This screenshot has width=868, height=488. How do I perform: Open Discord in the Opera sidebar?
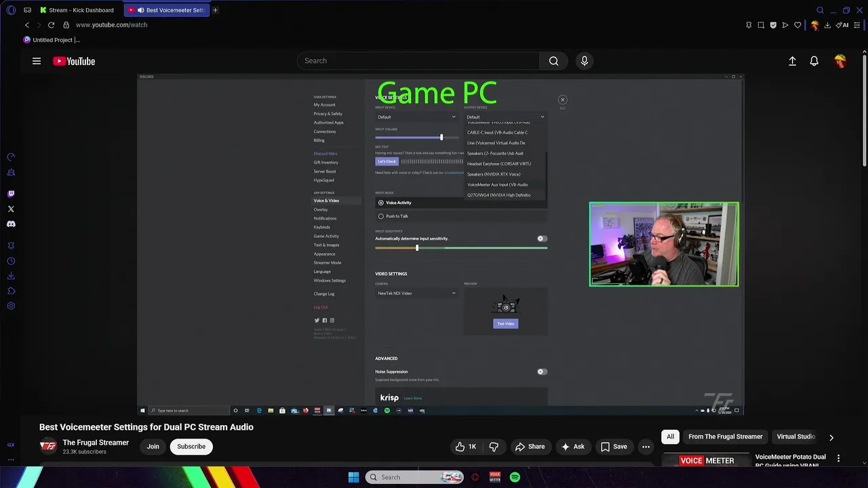pyautogui.click(x=11, y=224)
